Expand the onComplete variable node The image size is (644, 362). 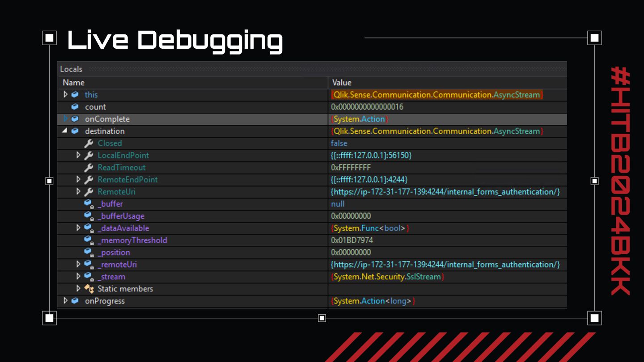65,119
